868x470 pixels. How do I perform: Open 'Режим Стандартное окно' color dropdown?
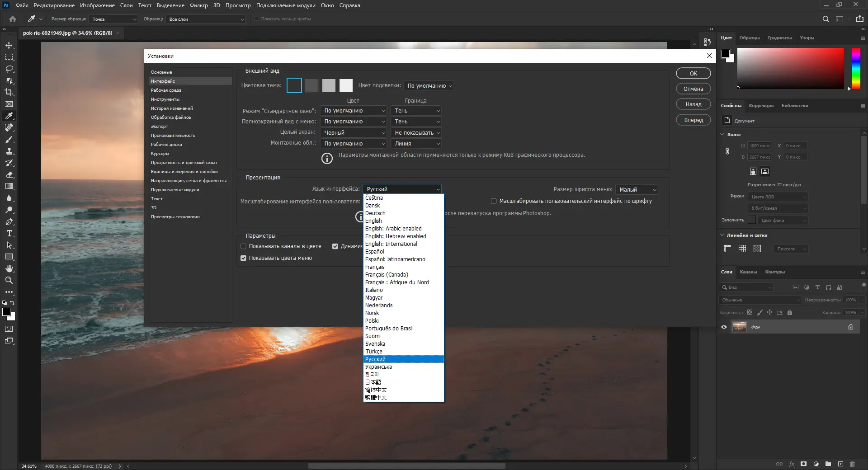[x=354, y=111]
